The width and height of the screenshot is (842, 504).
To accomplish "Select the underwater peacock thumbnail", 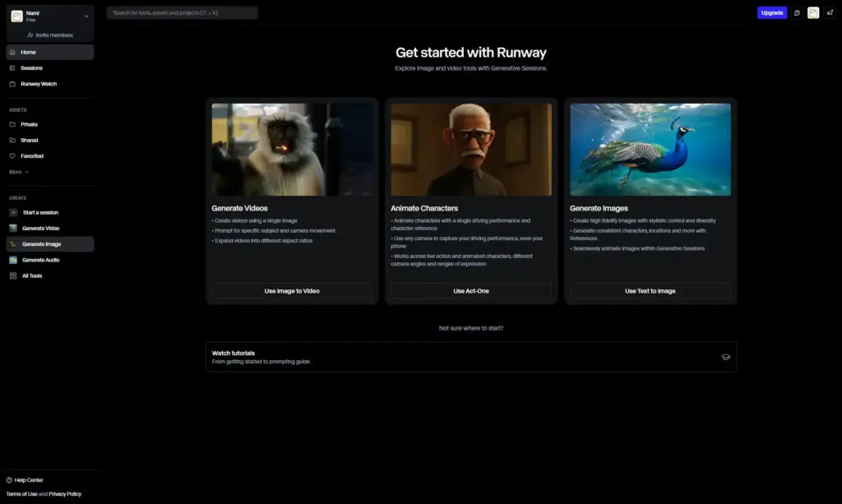I will pos(650,149).
